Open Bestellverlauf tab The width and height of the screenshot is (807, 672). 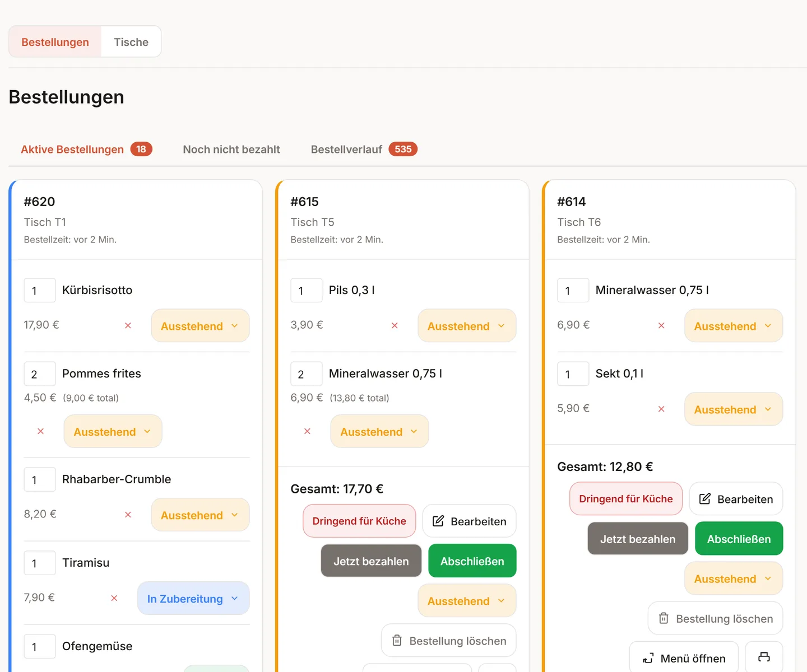pos(364,149)
